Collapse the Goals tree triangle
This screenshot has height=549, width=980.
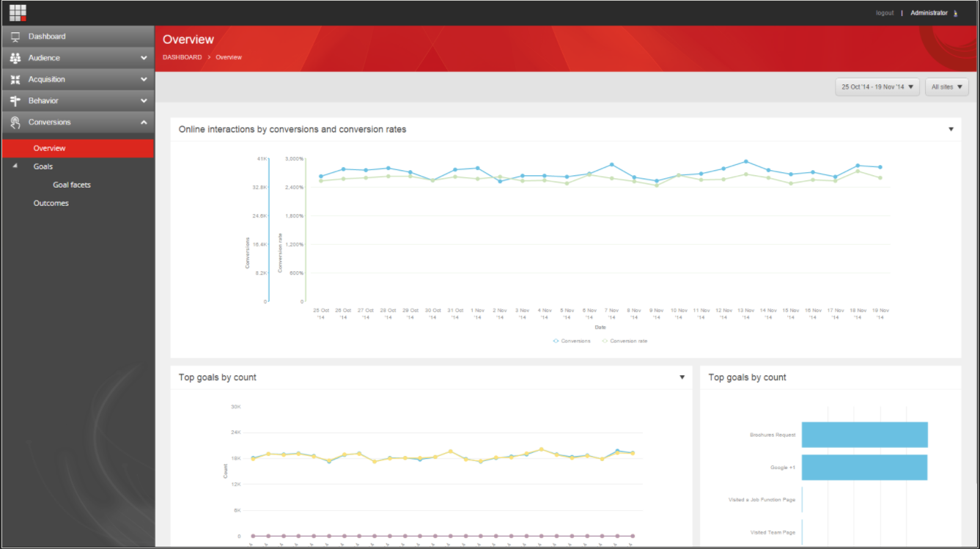tap(15, 166)
